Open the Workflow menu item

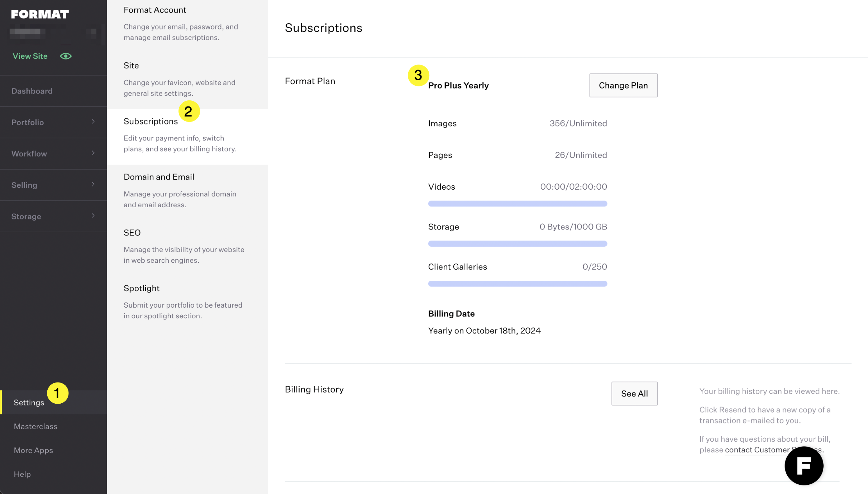pyautogui.click(x=53, y=154)
